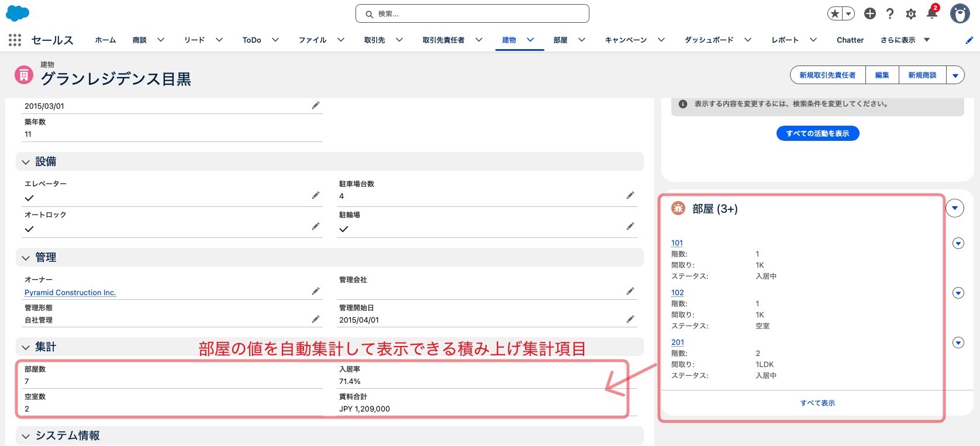This screenshot has height=446, width=980.
Task: Edit the 駐輪場 field pencil icon
Action: [x=630, y=226]
